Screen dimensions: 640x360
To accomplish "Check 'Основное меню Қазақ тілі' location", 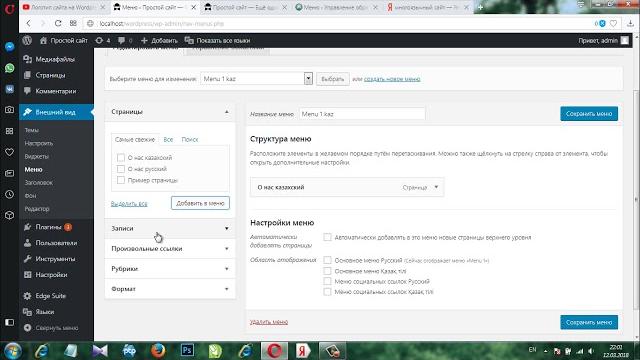I will [x=327, y=271].
